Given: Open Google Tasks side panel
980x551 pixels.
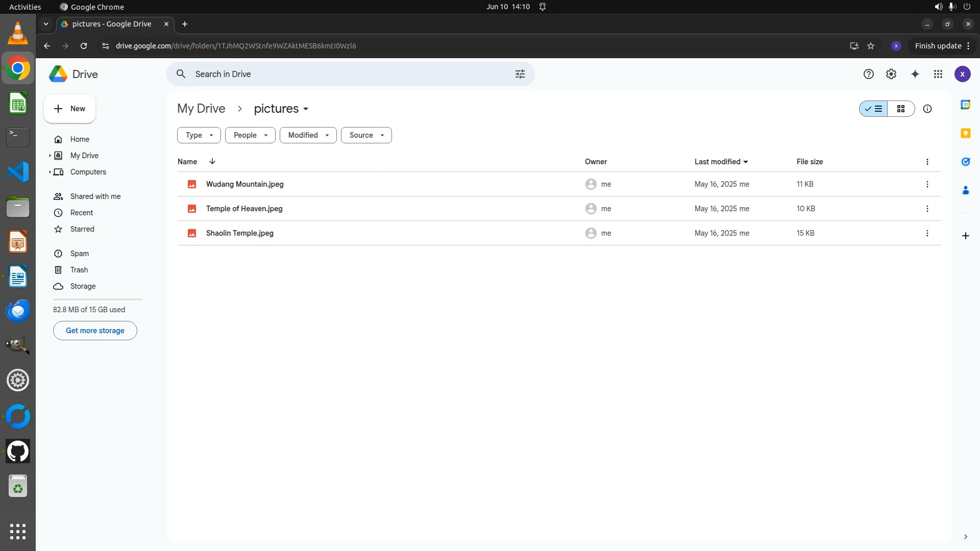Looking at the screenshot, I should [965, 162].
